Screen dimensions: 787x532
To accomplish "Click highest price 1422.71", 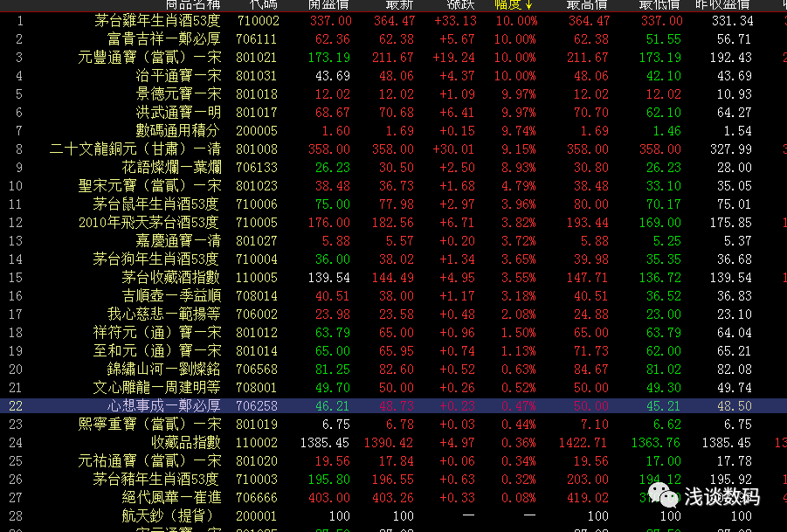I will (583, 443).
